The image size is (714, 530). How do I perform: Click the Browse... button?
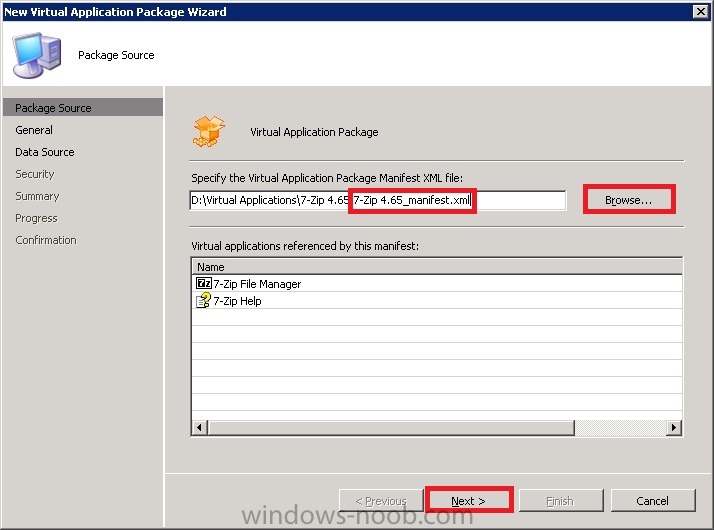click(629, 200)
